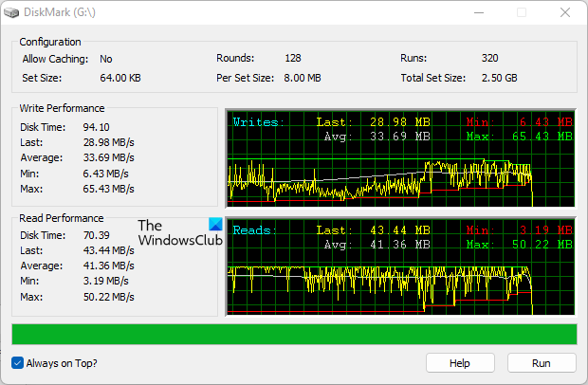Screen dimensions: 588x385
Task: Select the Per Set Size value 8.00 MB
Action: point(303,78)
